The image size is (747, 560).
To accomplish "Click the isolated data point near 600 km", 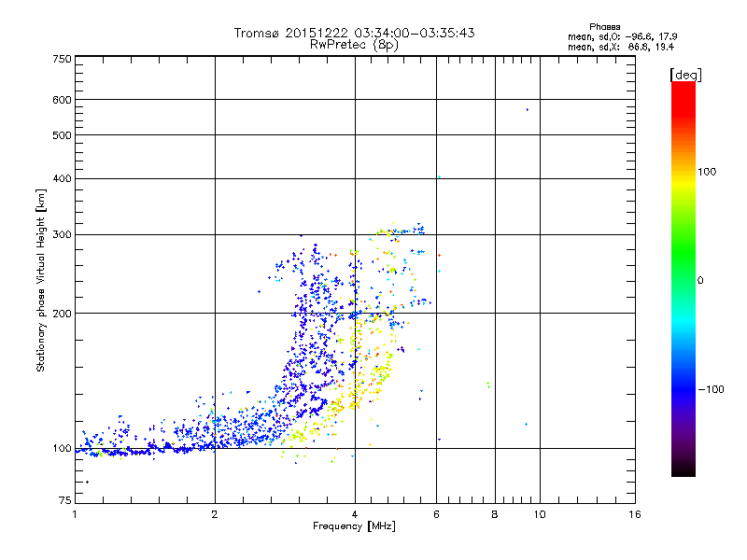I will tap(527, 109).
